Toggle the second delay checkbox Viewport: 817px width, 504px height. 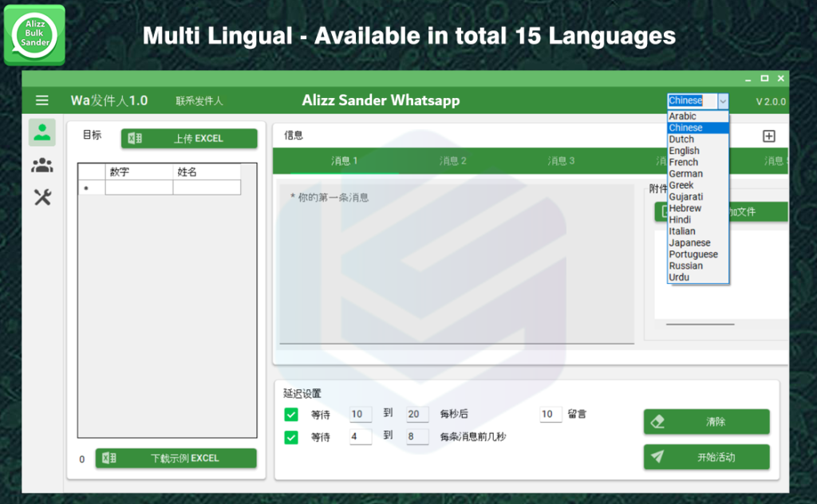(291, 437)
